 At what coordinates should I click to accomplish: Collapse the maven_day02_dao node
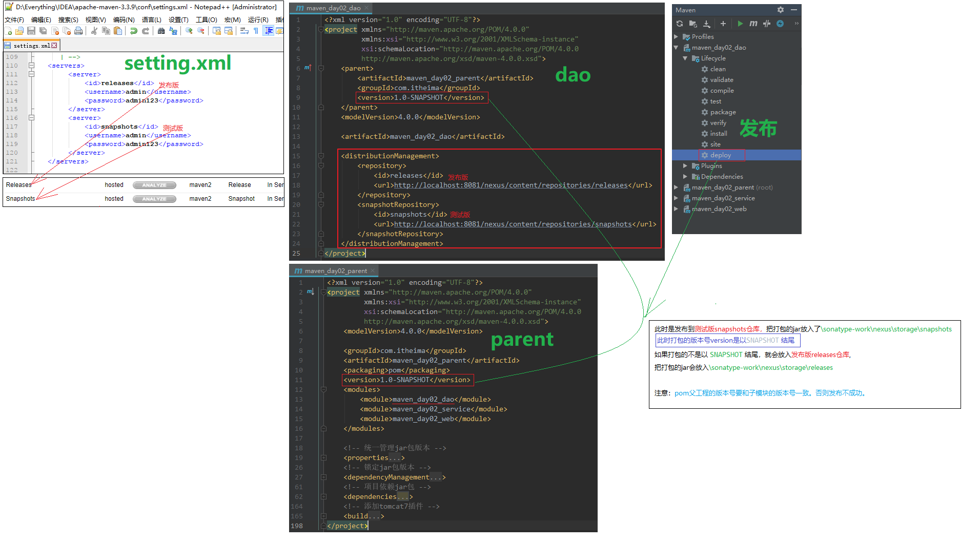[x=676, y=48]
